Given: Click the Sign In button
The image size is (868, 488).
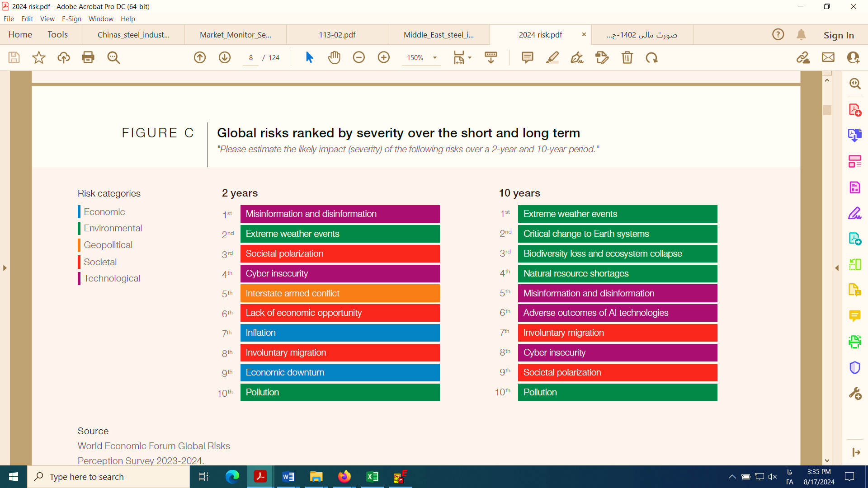Looking at the screenshot, I should click(x=839, y=35).
